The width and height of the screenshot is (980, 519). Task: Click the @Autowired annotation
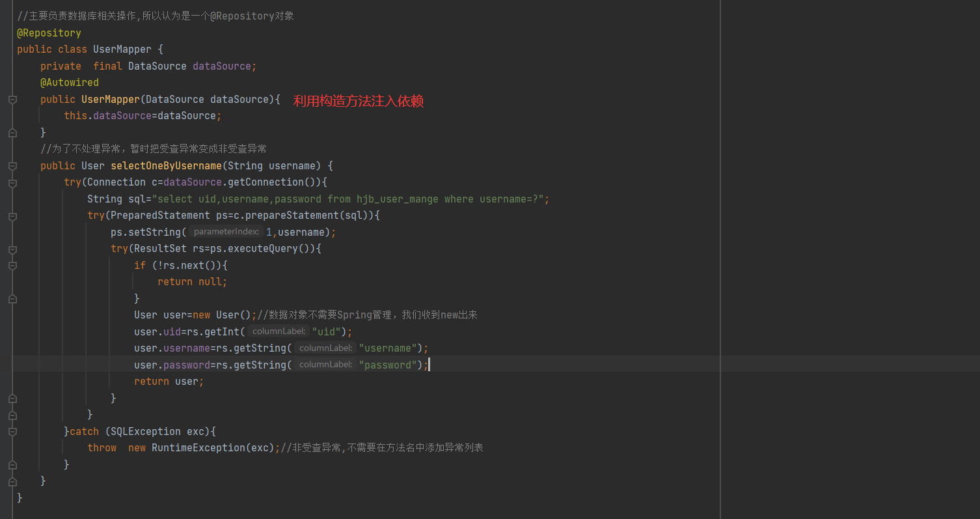tap(70, 82)
